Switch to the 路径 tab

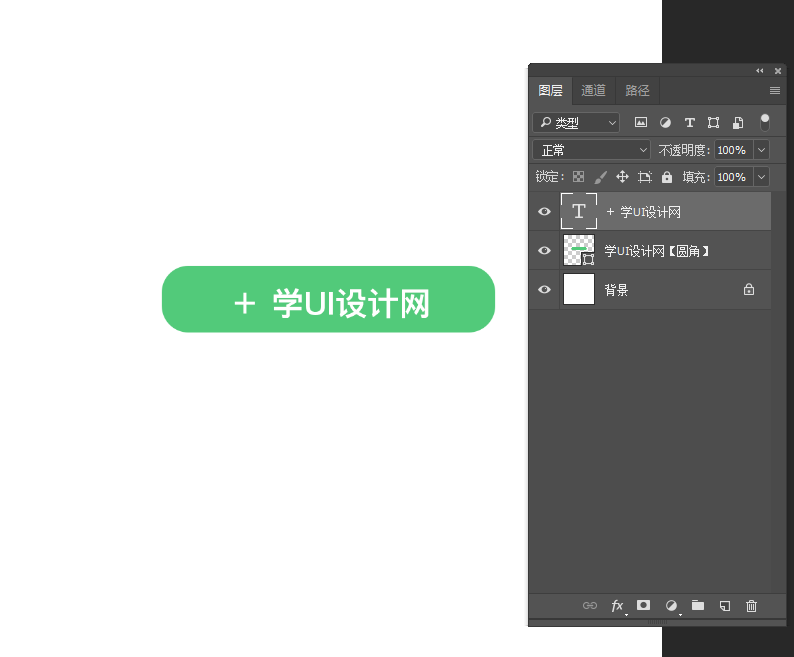pyautogui.click(x=637, y=91)
